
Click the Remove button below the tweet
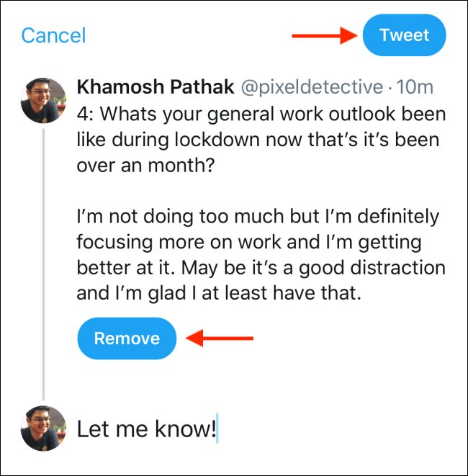(x=127, y=338)
